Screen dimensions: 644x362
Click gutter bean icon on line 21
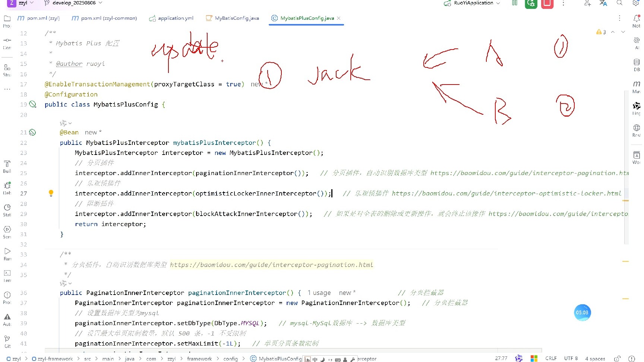tap(33, 132)
